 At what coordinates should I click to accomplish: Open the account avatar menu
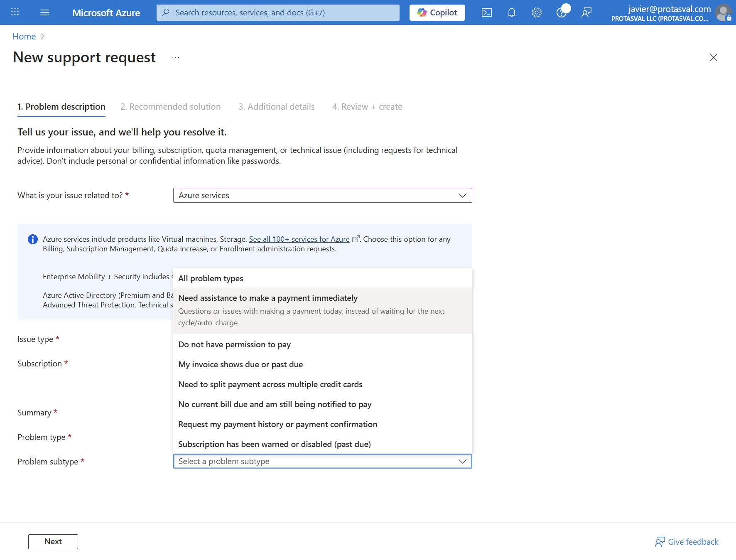[x=724, y=12]
